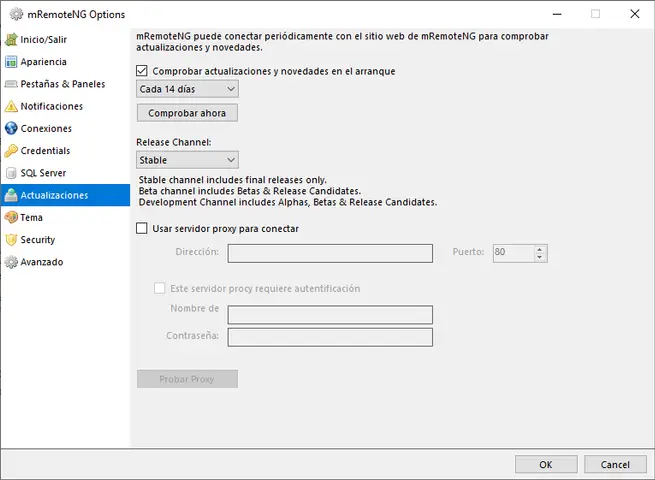This screenshot has width=655, height=480.
Task: Click the Dirección proxy address field
Action: (330, 254)
